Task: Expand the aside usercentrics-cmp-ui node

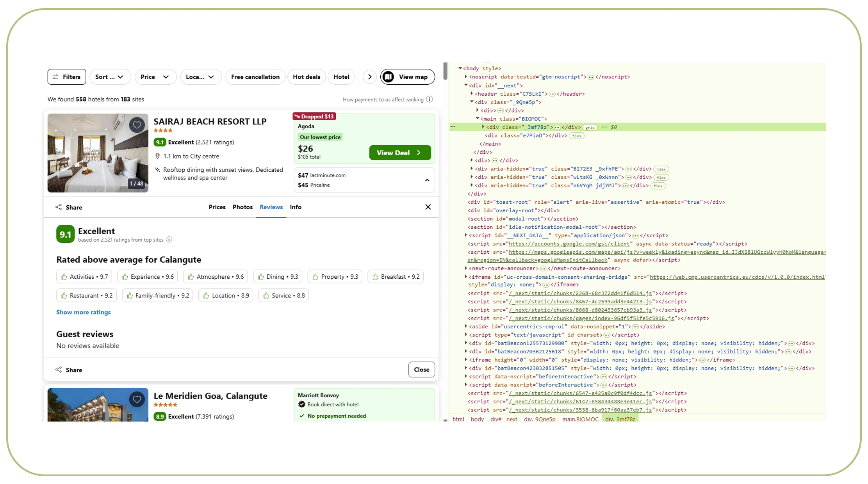Action: coord(466,327)
